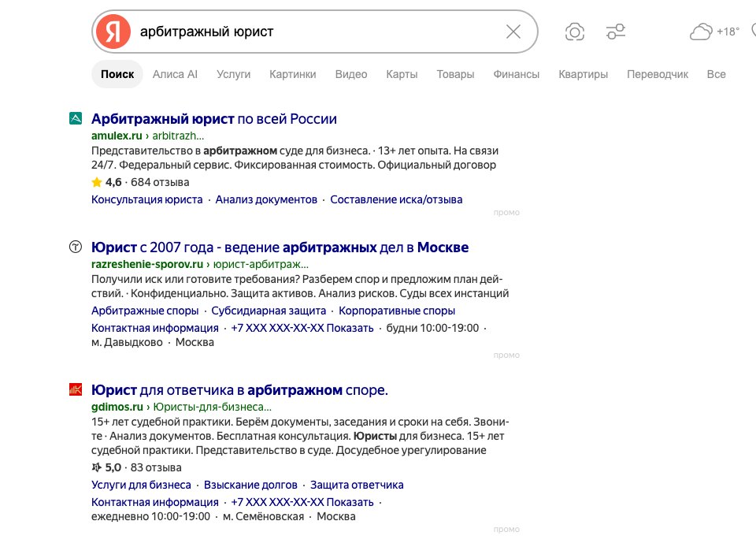Click 'м. Давыдково' metro text
Viewport: 756px width, 547px height.
pos(128,343)
